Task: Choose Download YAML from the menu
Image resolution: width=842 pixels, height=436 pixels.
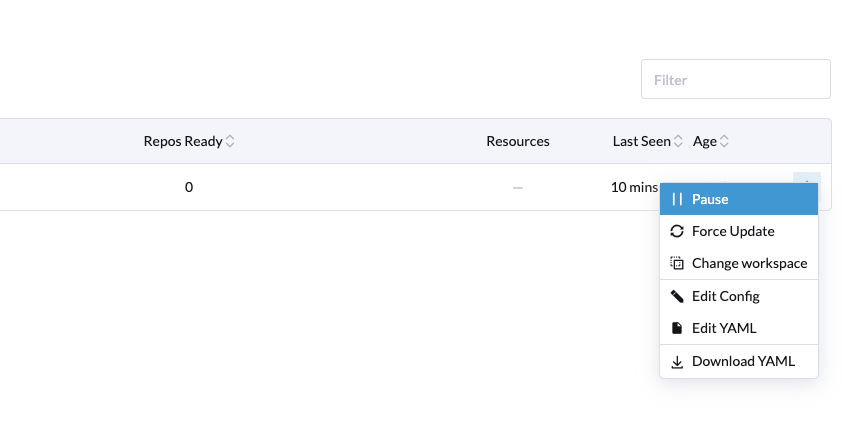Action: click(x=743, y=362)
